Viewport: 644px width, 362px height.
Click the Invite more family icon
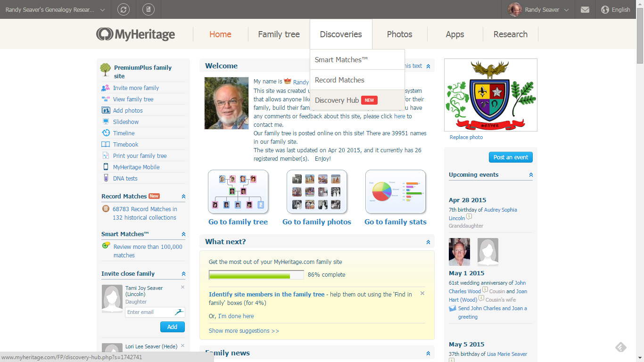pyautogui.click(x=106, y=88)
